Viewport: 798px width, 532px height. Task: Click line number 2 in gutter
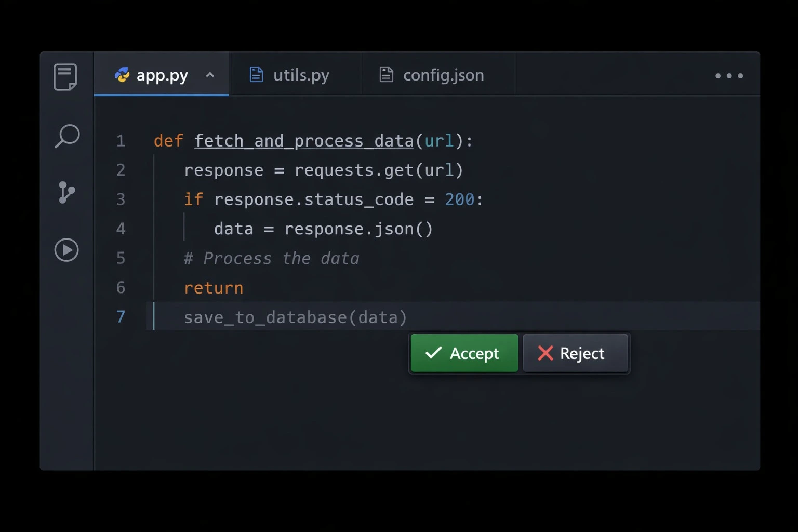tap(121, 170)
